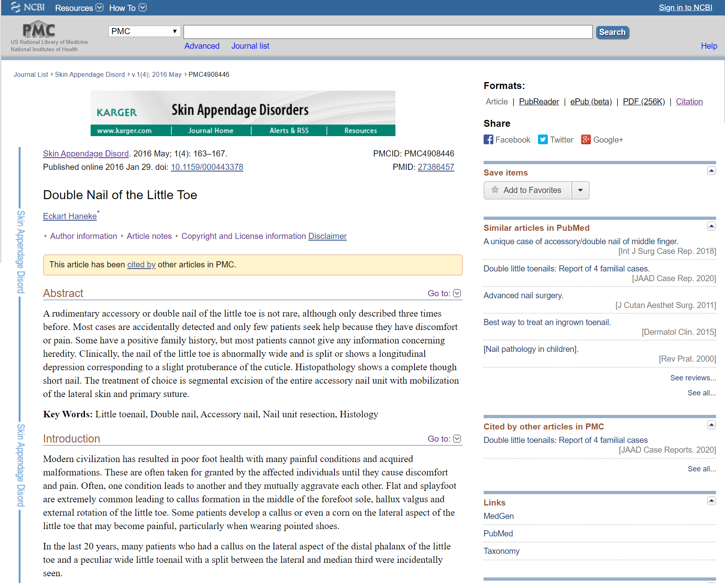
Task: Click the Google+ share icon
Action: [x=586, y=140]
